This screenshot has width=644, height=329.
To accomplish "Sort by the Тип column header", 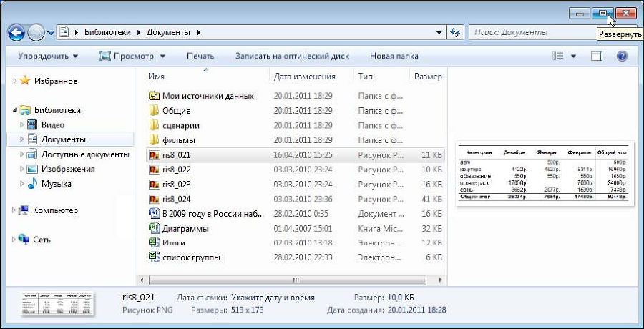I will 365,77.
